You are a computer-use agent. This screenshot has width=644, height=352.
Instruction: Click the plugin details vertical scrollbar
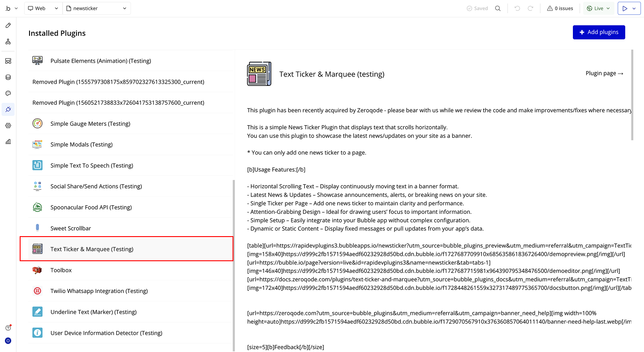tap(632, 95)
